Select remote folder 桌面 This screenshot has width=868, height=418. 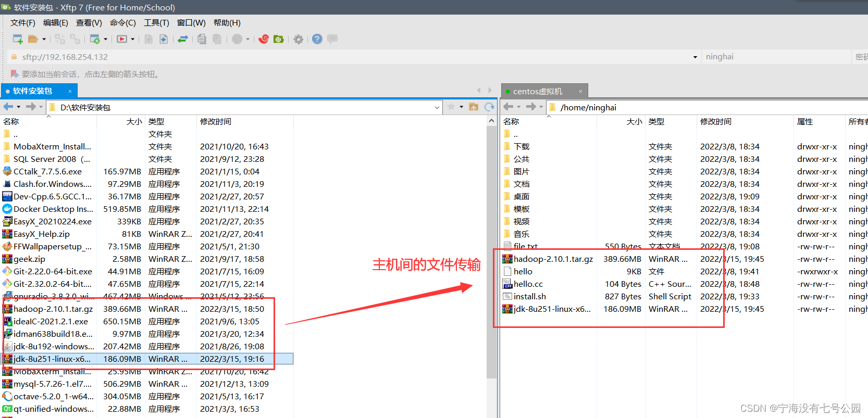685,196
